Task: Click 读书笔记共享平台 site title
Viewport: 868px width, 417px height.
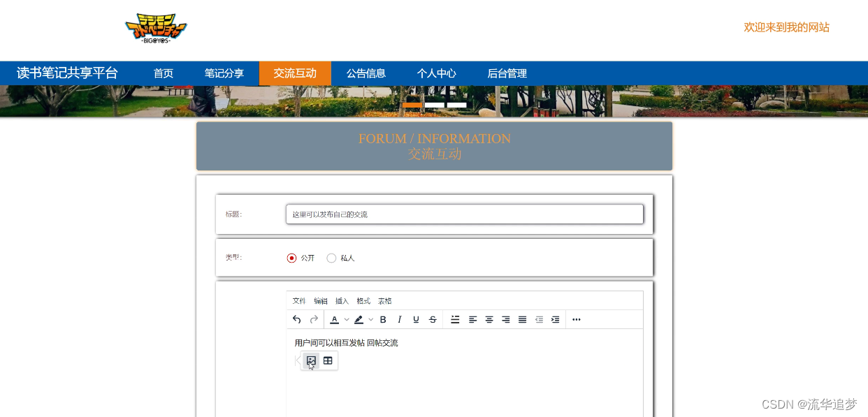Action: [67, 73]
